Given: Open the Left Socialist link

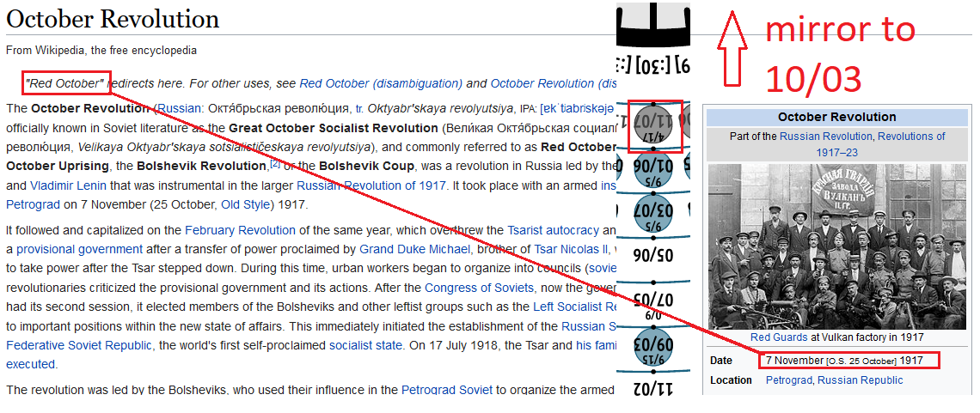Looking at the screenshot, I should click(575, 307).
